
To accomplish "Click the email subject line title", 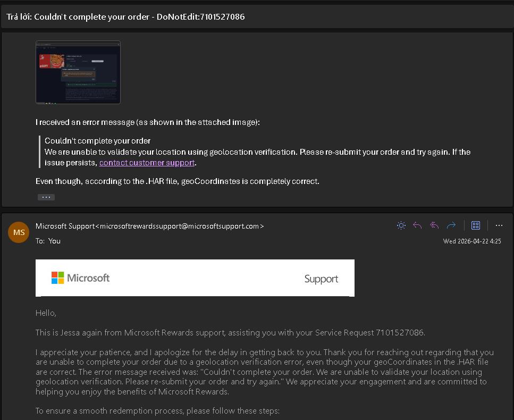I will pos(125,16).
